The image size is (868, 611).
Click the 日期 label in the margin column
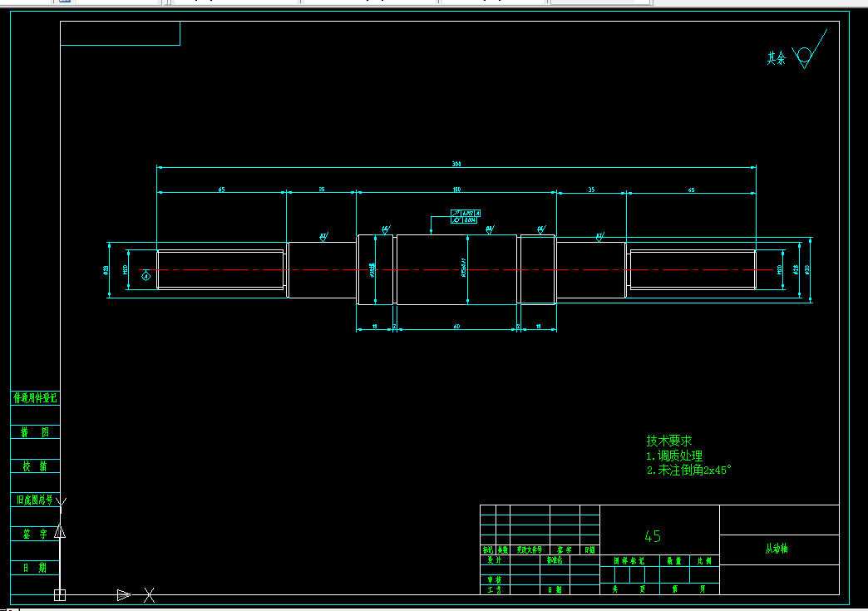tap(35, 568)
